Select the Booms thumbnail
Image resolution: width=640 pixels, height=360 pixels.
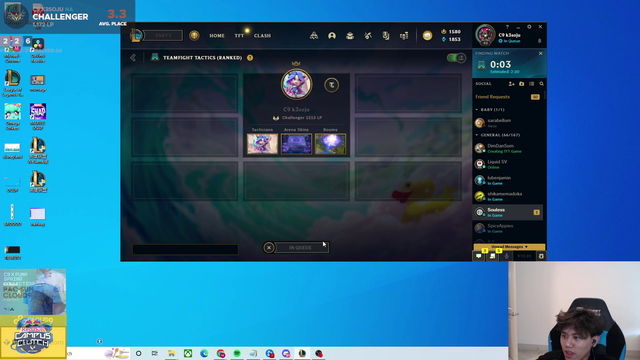[330, 144]
